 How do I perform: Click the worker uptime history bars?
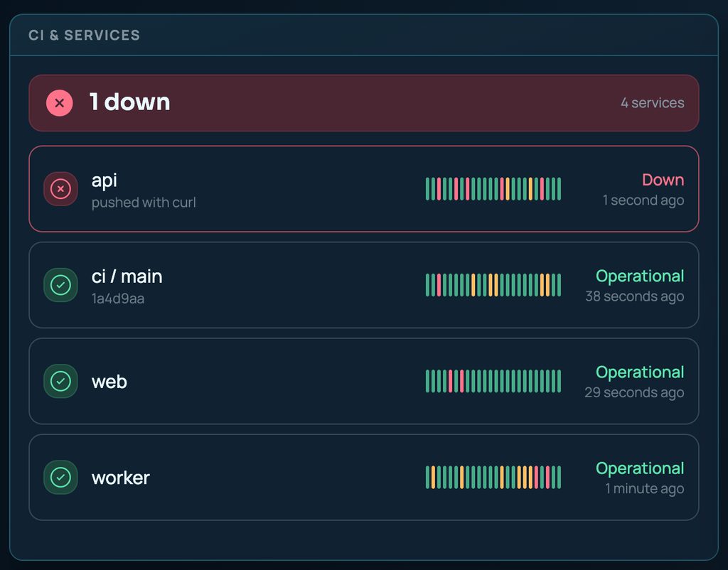493,477
